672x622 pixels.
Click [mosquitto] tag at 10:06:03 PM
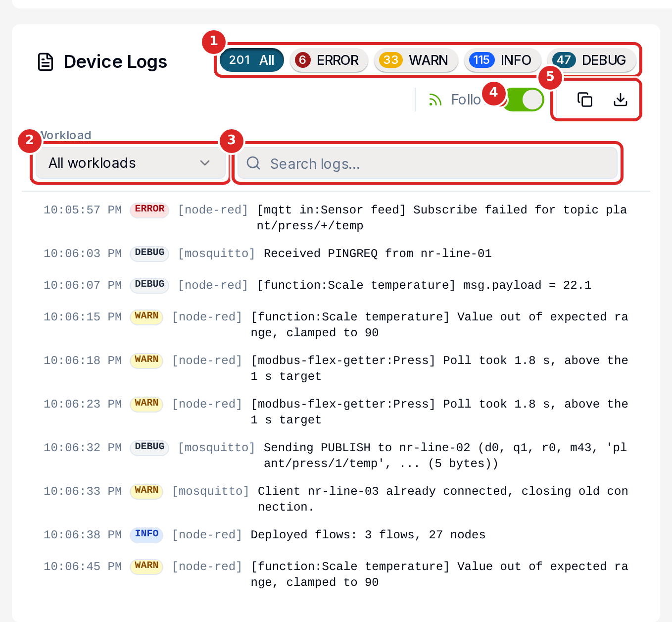pos(216,254)
